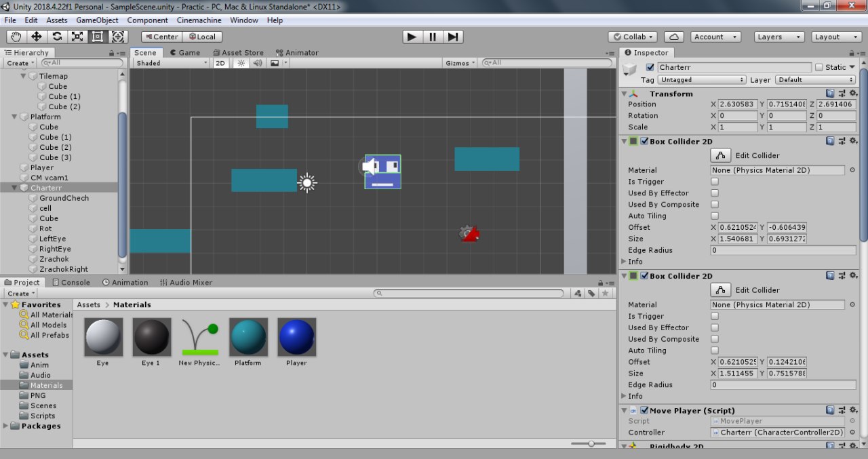Open the GameObject menu
Screen dimensions: 868x459
click(x=97, y=20)
